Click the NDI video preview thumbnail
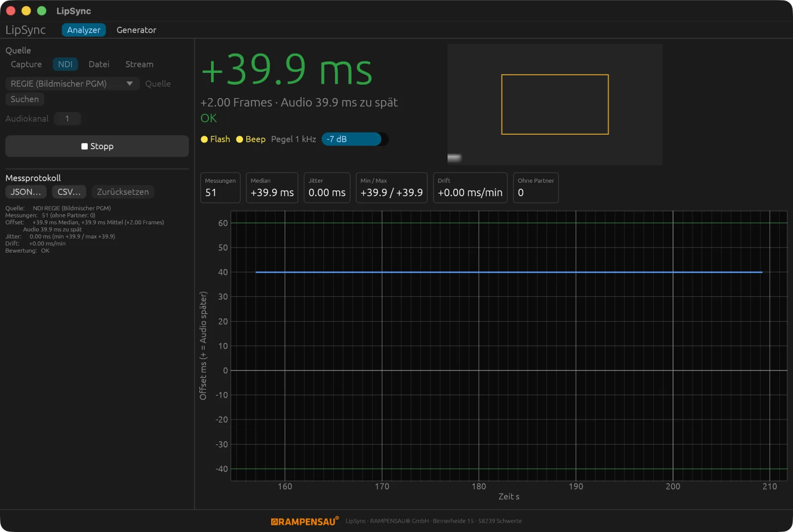793x532 pixels. tap(555, 104)
